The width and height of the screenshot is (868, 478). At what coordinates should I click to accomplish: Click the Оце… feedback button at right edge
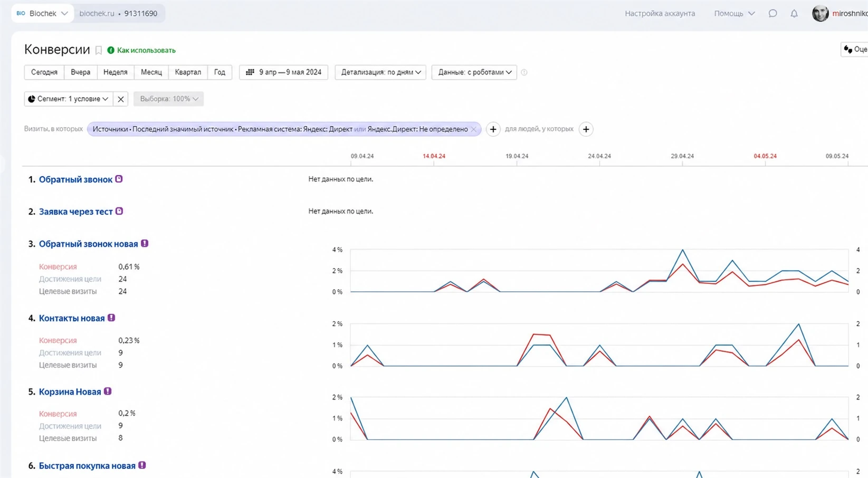pyautogui.click(x=854, y=49)
